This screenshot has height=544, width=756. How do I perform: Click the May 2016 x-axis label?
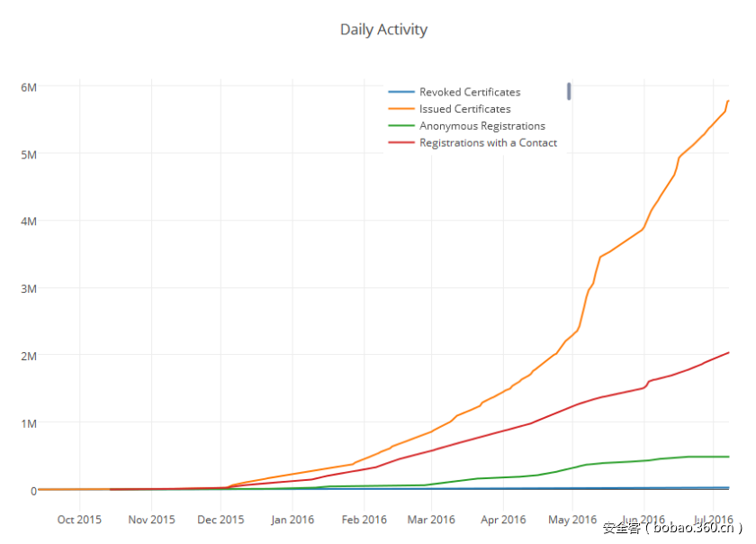click(x=572, y=520)
